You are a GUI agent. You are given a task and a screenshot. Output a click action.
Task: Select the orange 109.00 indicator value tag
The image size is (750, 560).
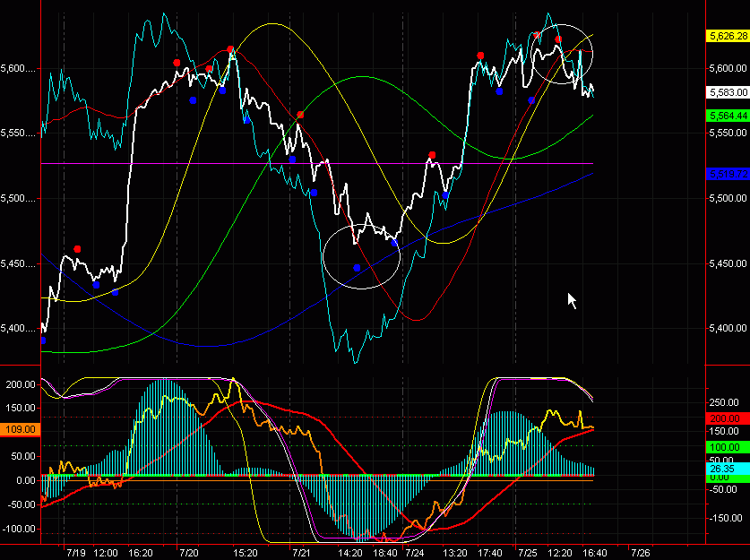tap(20, 429)
